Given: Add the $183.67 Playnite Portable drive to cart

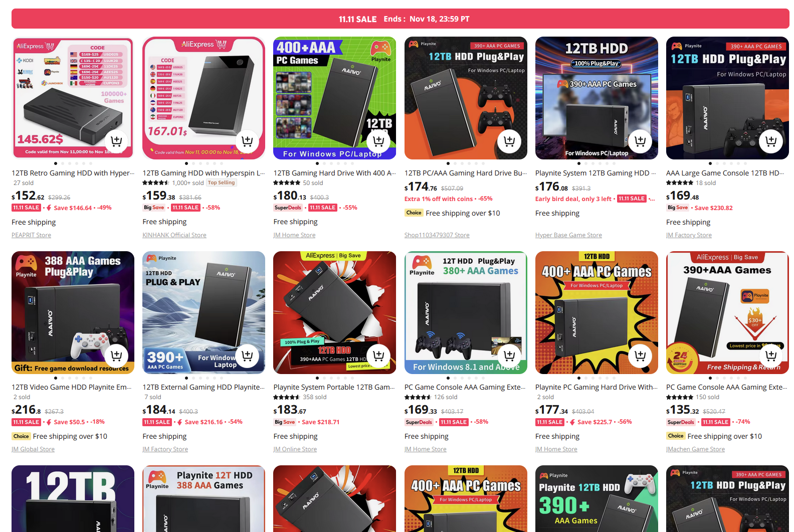Looking at the screenshot, I should [378, 356].
